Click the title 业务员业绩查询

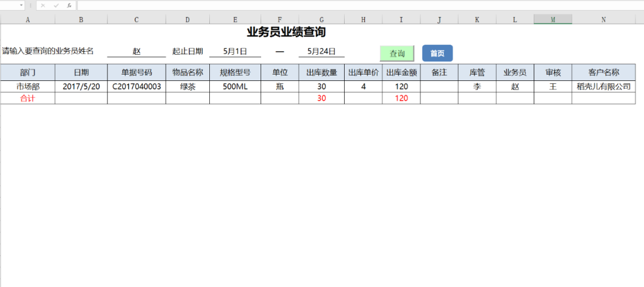(x=286, y=32)
